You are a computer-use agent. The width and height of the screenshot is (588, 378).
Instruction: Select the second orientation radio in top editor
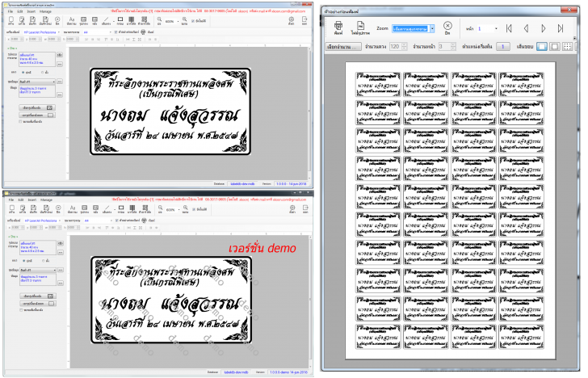tap(42, 73)
